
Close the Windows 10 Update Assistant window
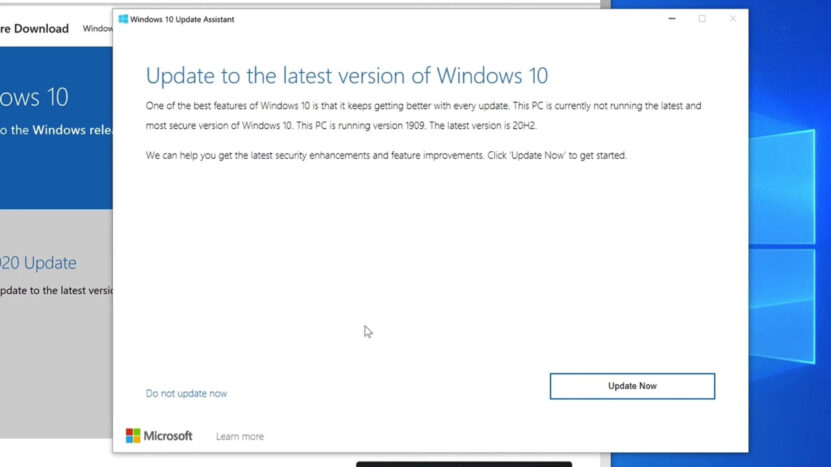[x=732, y=19]
